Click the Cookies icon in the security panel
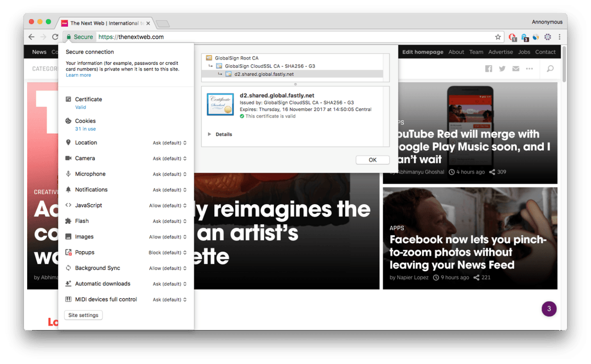The width and height of the screenshot is (591, 364). (68, 121)
